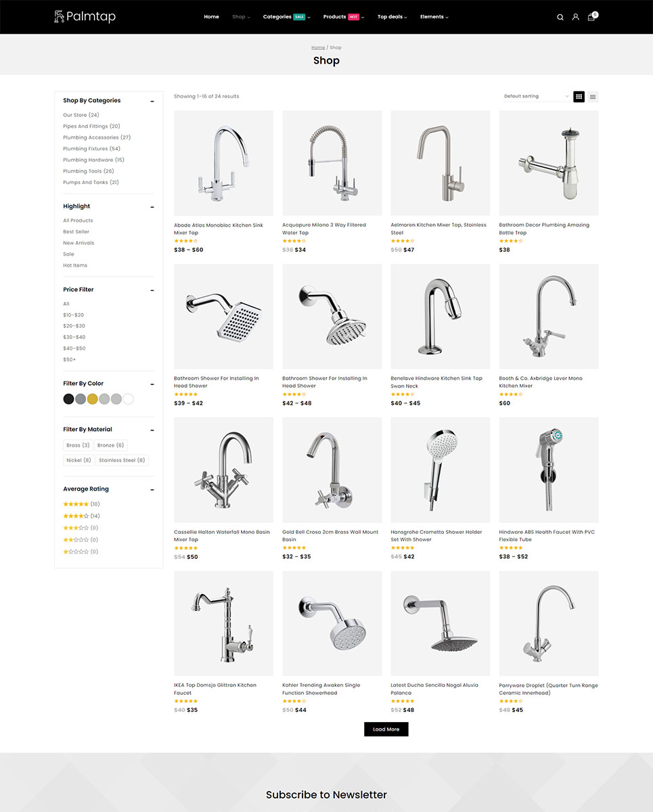Go to homepage via Palmtap logo
653x812 pixels.
coord(85,16)
